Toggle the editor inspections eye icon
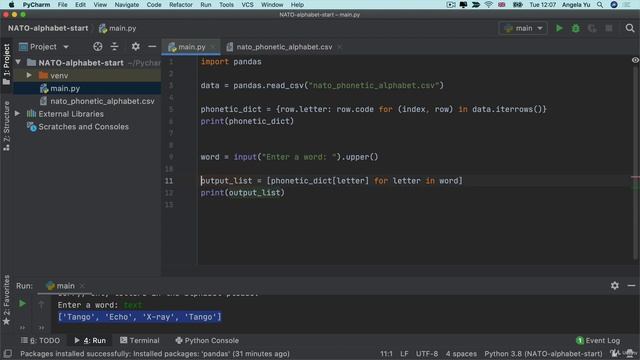 [635, 60]
